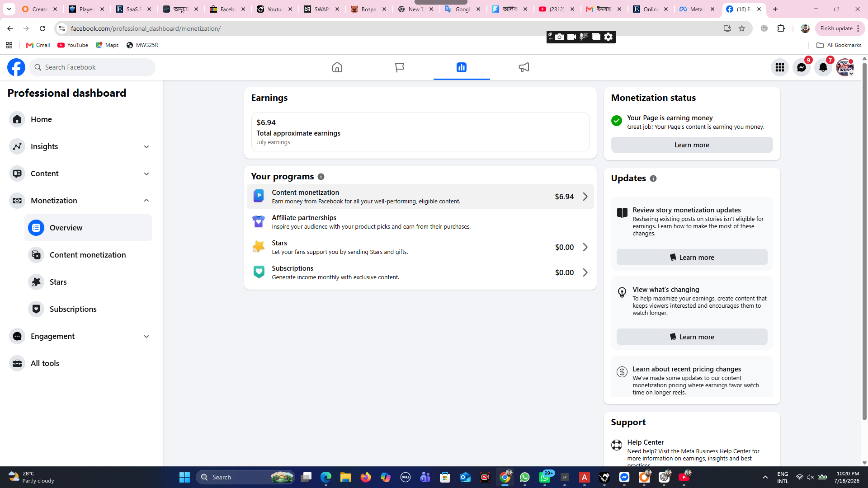The width and height of the screenshot is (868, 488).
Task: Open the All Bookmarks folder
Action: pos(839,45)
